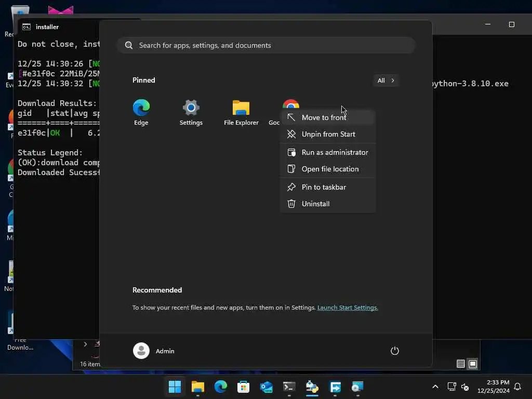The image size is (532, 399).
Task: Choose Uninstall from context menu
Action: click(327, 204)
